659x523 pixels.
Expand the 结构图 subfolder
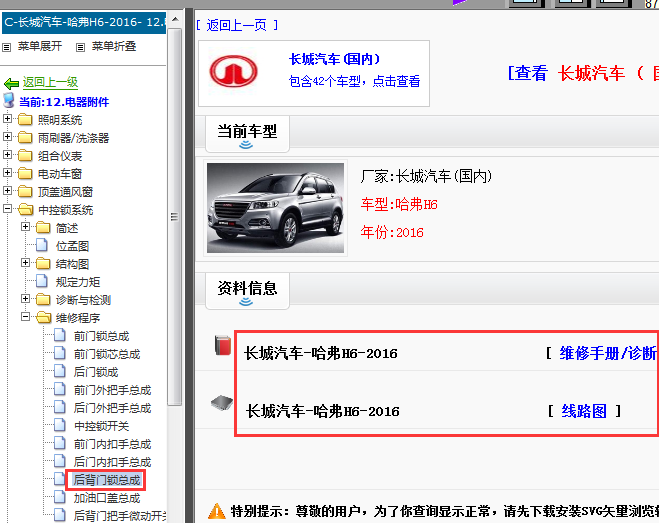25,263
